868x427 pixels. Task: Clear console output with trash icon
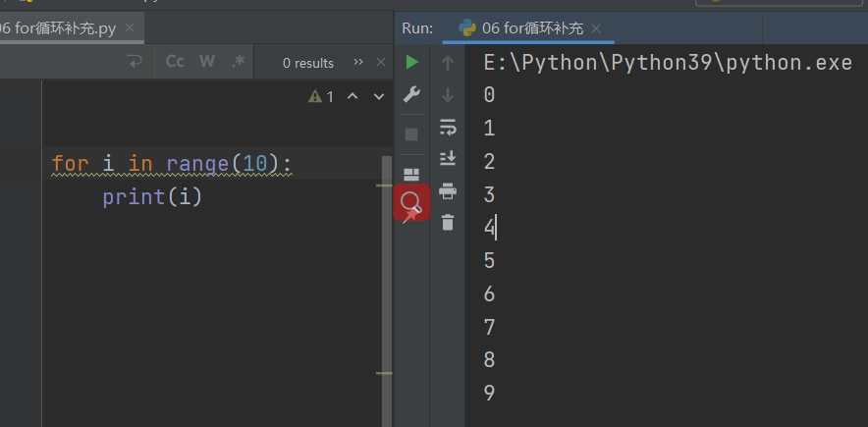click(x=448, y=223)
